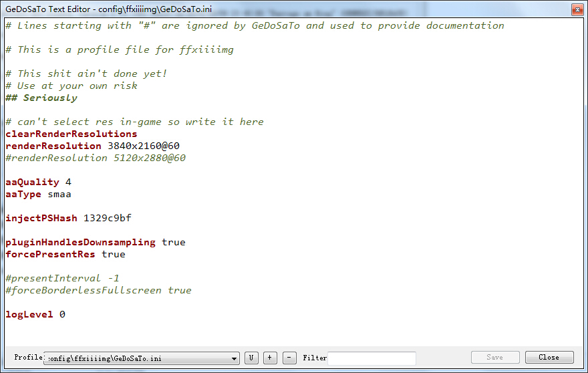
Task: Click the minus button to remove profile
Action: coord(289,358)
